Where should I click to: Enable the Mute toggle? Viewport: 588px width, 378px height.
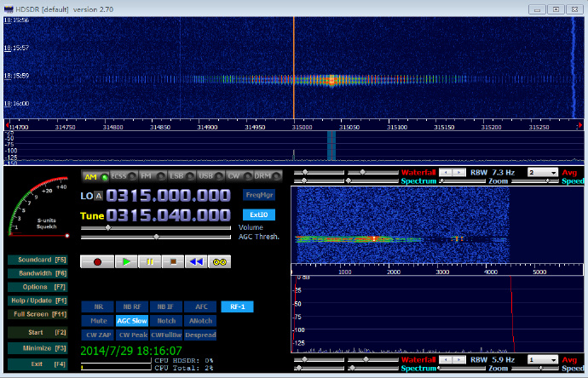click(x=97, y=321)
